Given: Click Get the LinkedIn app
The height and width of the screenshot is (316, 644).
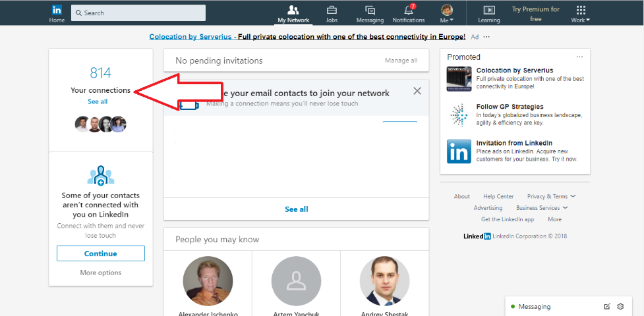Looking at the screenshot, I should pyautogui.click(x=508, y=219).
